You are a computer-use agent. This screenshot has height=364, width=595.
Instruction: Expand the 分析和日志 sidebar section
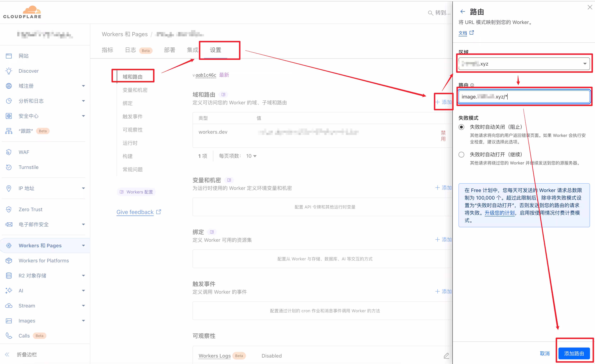(83, 101)
